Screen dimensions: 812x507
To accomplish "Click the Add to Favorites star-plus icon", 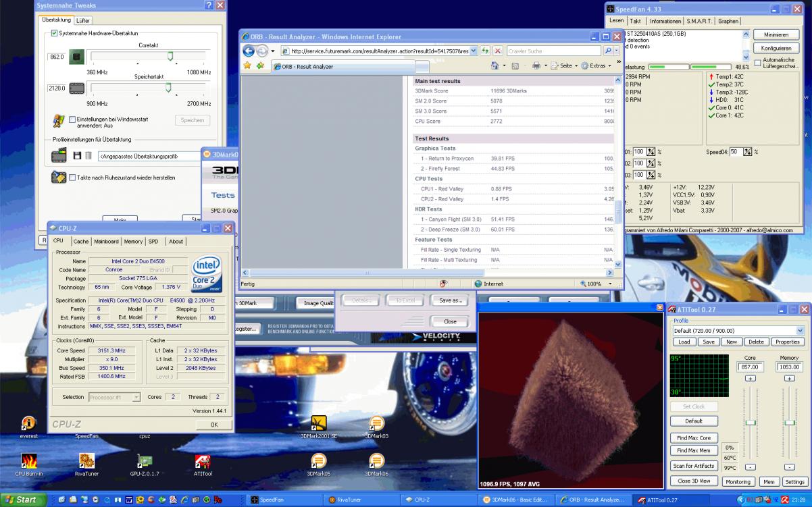I will [x=260, y=65].
